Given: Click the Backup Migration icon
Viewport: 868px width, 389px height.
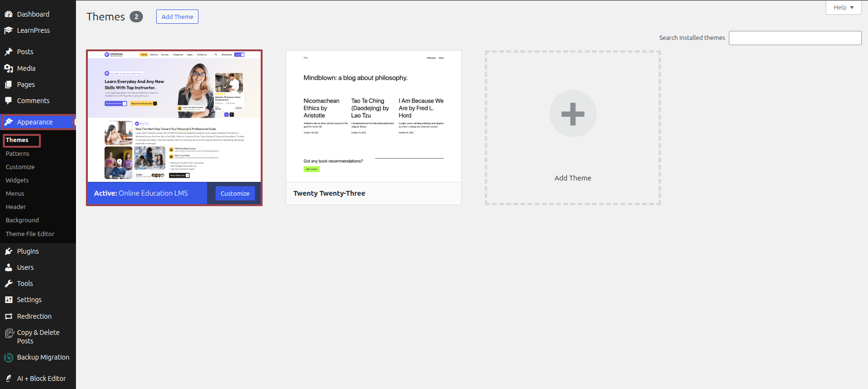Looking at the screenshot, I should coord(9,358).
